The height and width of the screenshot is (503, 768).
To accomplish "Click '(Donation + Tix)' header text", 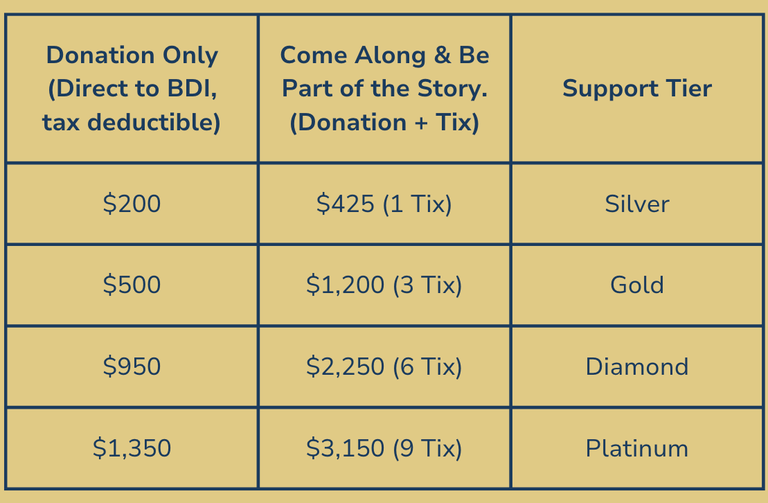I will [384, 122].
